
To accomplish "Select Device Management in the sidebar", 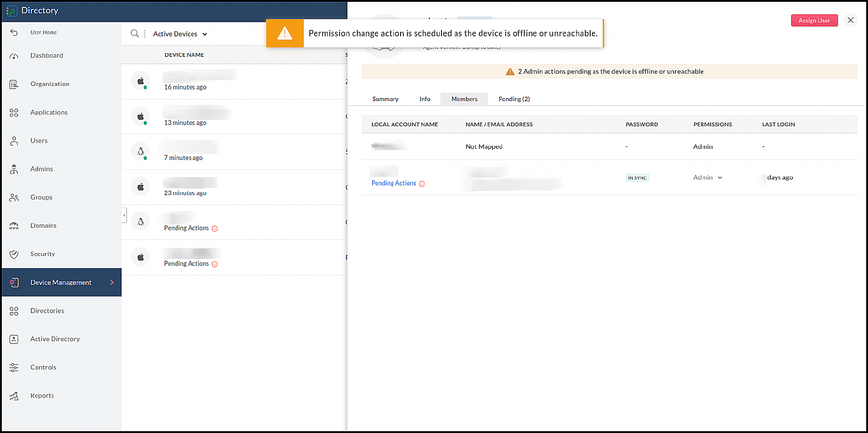I will [x=62, y=283].
